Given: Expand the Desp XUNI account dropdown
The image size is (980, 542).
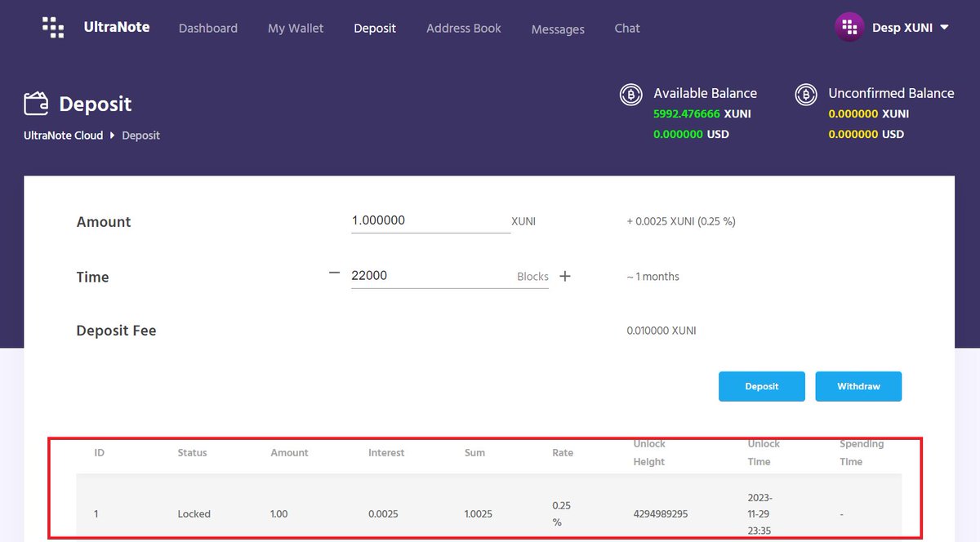Looking at the screenshot, I should (x=946, y=27).
